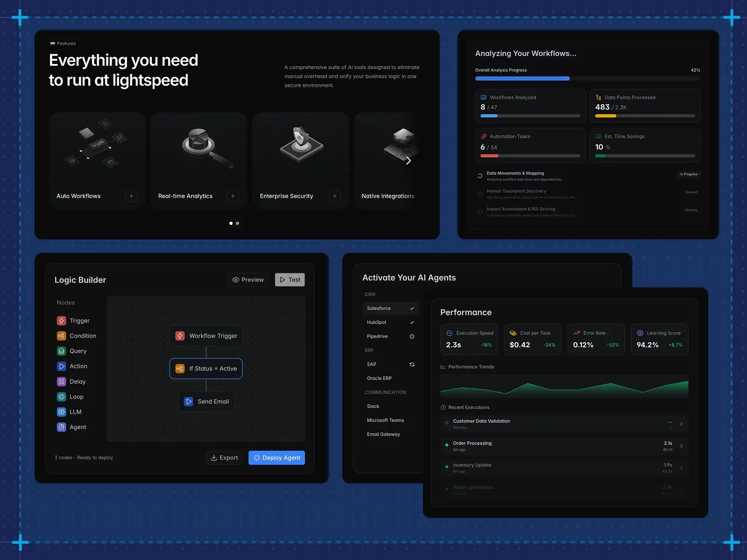This screenshot has height=560, width=747.
Task: Click the Performance Trends chart icon
Action: click(443, 367)
